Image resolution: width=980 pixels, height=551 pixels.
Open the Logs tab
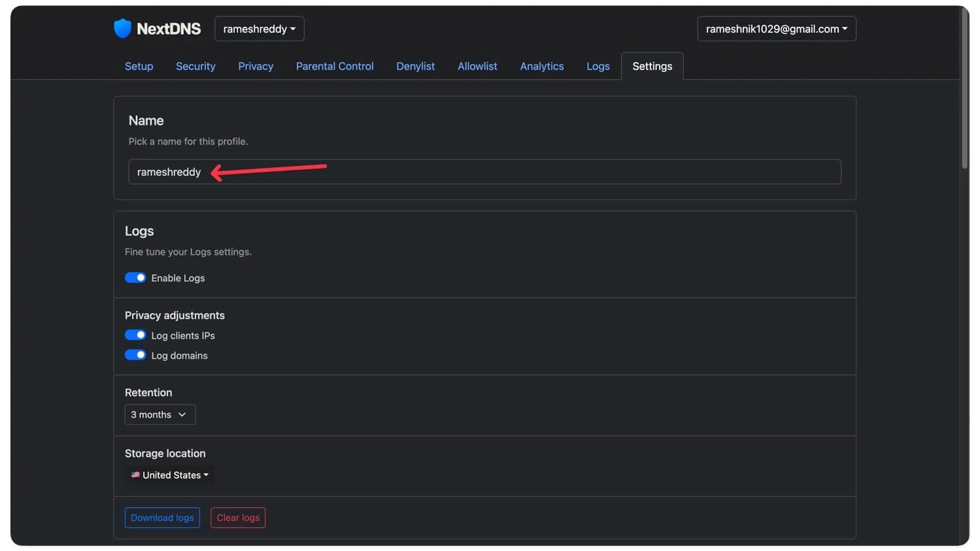click(x=598, y=66)
